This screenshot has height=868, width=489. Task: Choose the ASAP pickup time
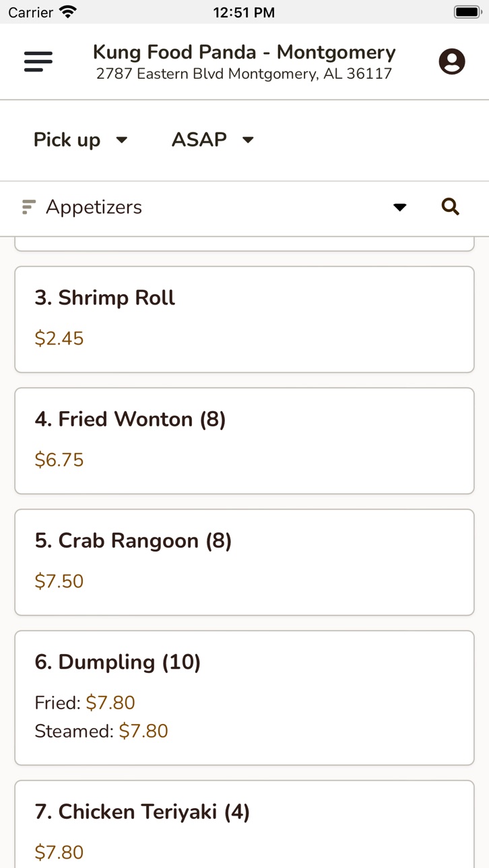pyautogui.click(x=199, y=139)
